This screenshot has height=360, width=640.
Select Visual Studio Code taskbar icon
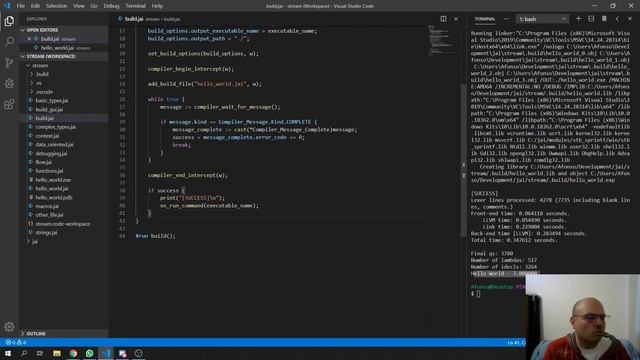coord(106,353)
